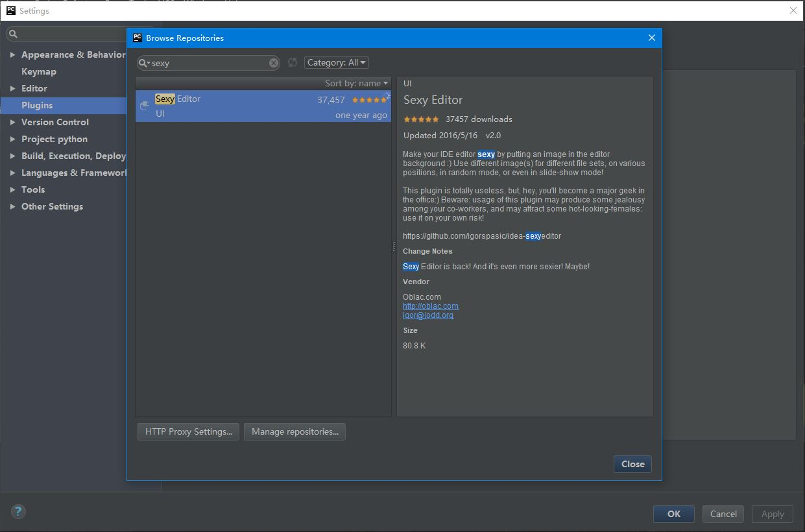Click the 'one year ago' text

click(x=361, y=115)
